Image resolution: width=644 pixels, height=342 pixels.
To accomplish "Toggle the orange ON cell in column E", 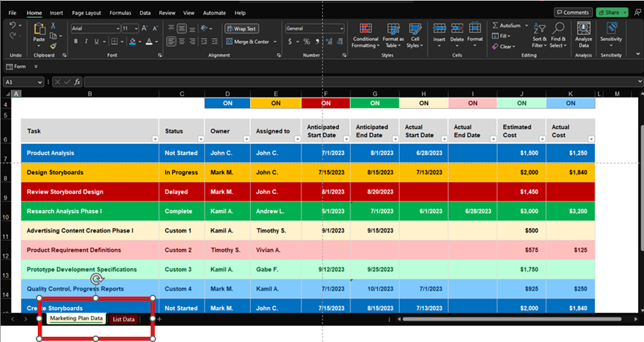I will [275, 103].
